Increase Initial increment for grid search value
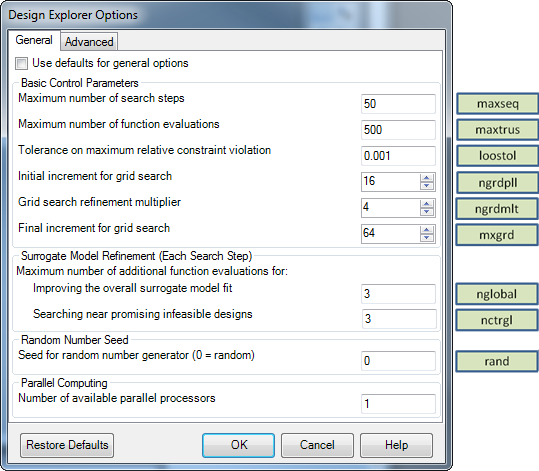 pyautogui.click(x=427, y=178)
